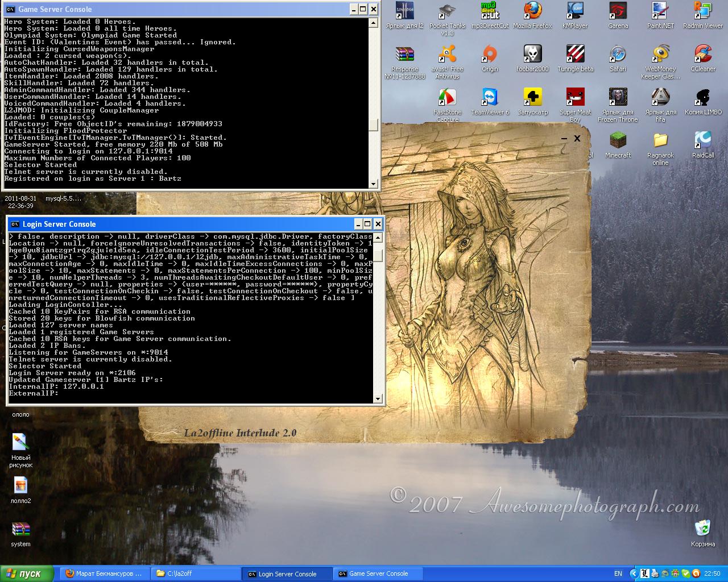Open the Login Server Console system menu icon
This screenshot has width=728, height=582.
pos(15,224)
